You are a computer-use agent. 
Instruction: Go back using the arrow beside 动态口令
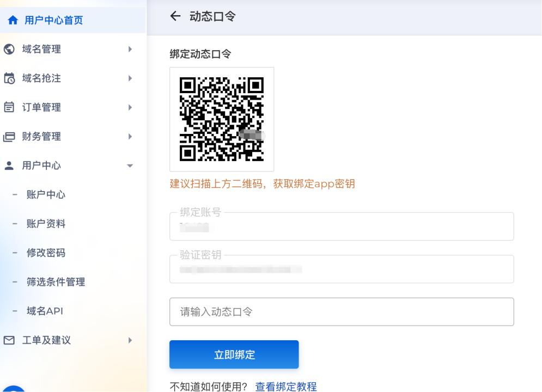click(x=175, y=16)
